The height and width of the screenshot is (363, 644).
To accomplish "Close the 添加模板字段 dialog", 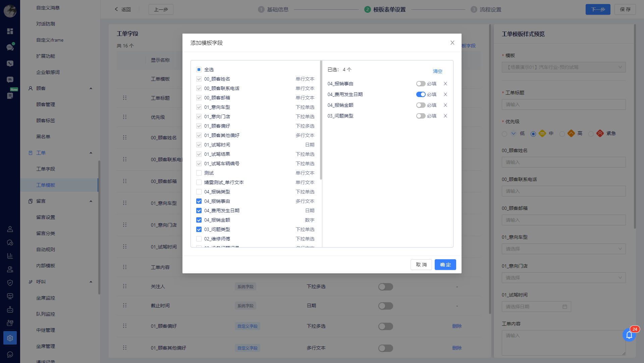I will click(452, 43).
